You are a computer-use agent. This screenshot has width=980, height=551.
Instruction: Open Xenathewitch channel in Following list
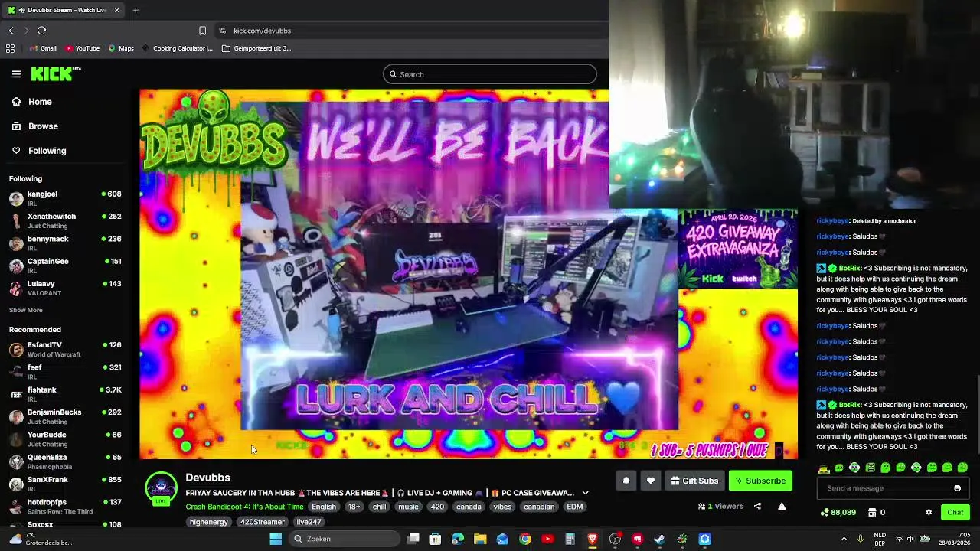(x=65, y=220)
